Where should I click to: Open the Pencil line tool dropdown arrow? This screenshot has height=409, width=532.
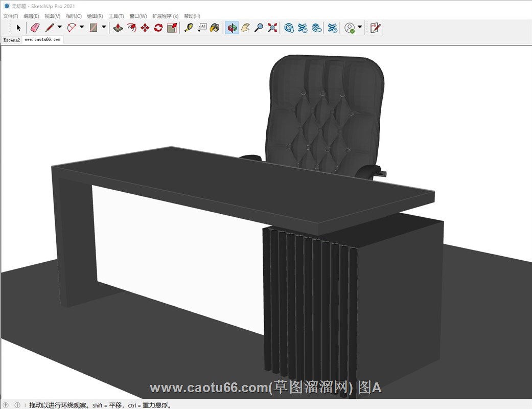pos(59,28)
